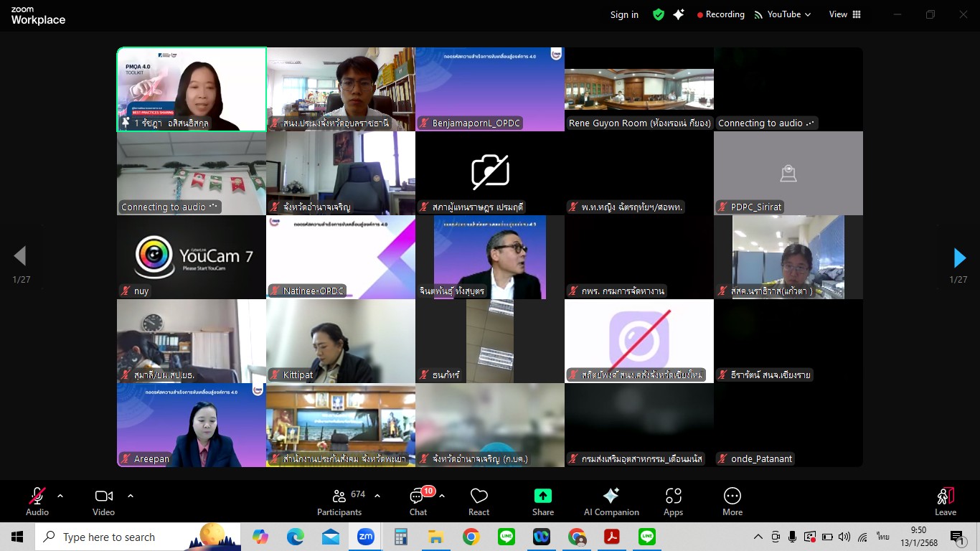Open Calculator from taskbar
Screen dimensions: 980x551
tap(401, 537)
